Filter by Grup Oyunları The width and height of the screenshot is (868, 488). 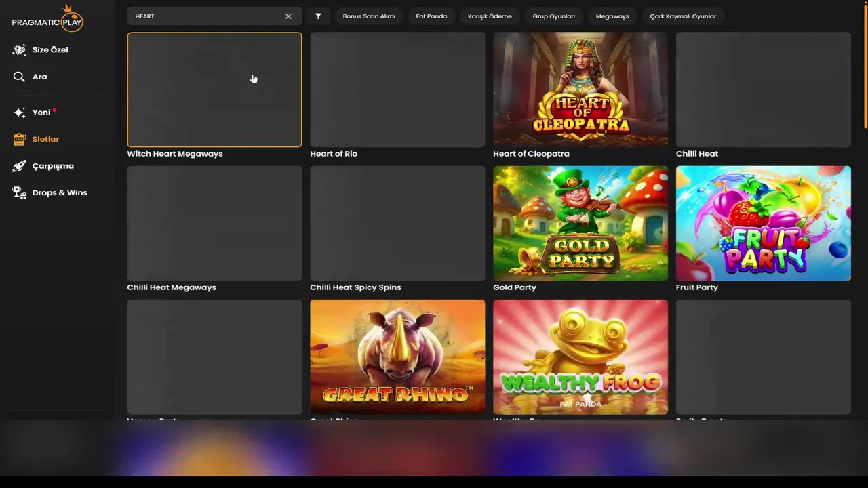(553, 16)
